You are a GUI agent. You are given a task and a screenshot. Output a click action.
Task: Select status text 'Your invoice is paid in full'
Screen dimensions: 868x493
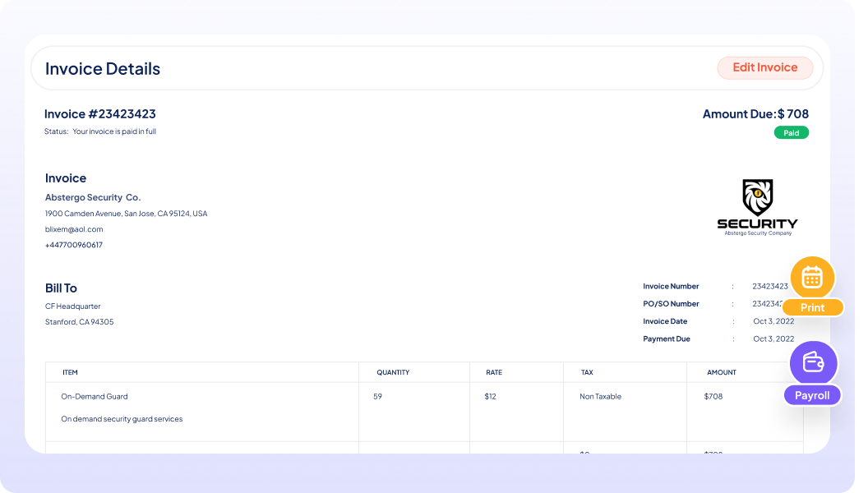(x=114, y=131)
